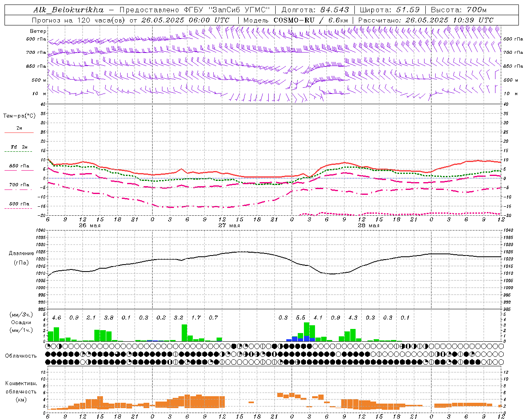
Task: Click the 850 гПа entry in the temperature legend
Action: click(19, 166)
